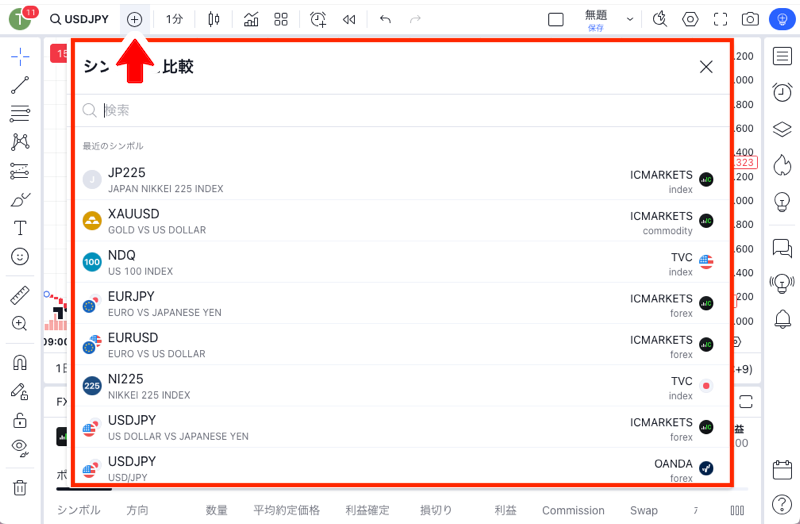800x524 pixels.
Task: Select the Fibonacci retracement tool
Action: (20, 113)
